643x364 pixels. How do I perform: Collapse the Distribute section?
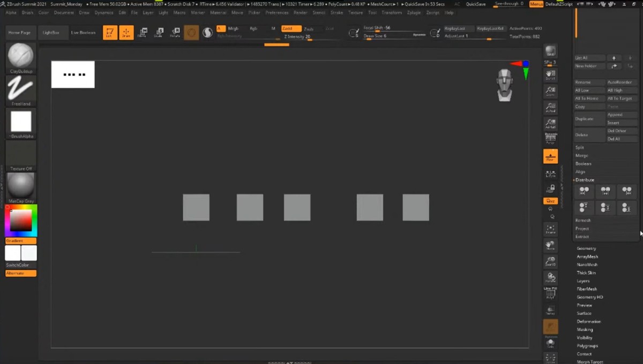(x=585, y=180)
